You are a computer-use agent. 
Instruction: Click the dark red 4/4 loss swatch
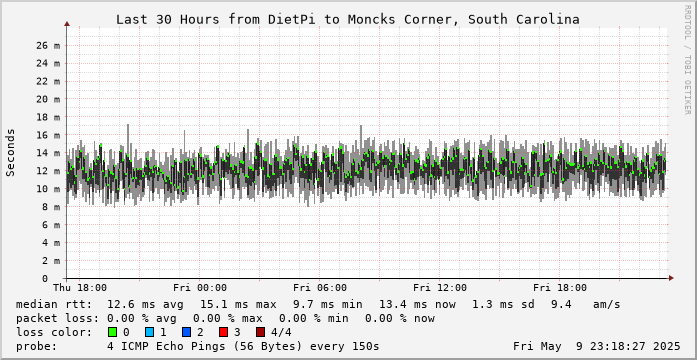(x=261, y=332)
